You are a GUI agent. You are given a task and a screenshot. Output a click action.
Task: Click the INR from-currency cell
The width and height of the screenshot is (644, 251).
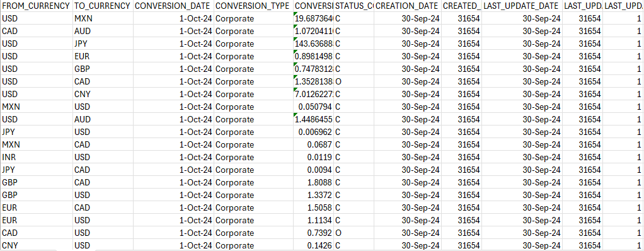click(x=36, y=157)
